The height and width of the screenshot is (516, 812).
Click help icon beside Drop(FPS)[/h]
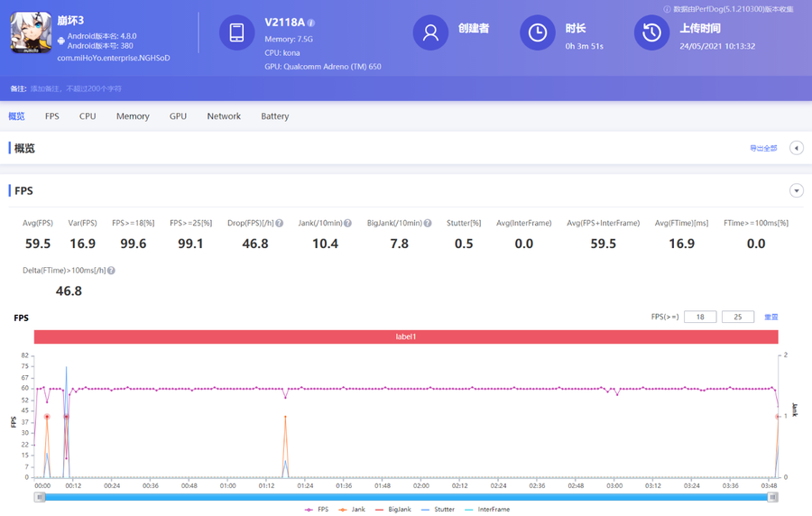click(x=280, y=223)
